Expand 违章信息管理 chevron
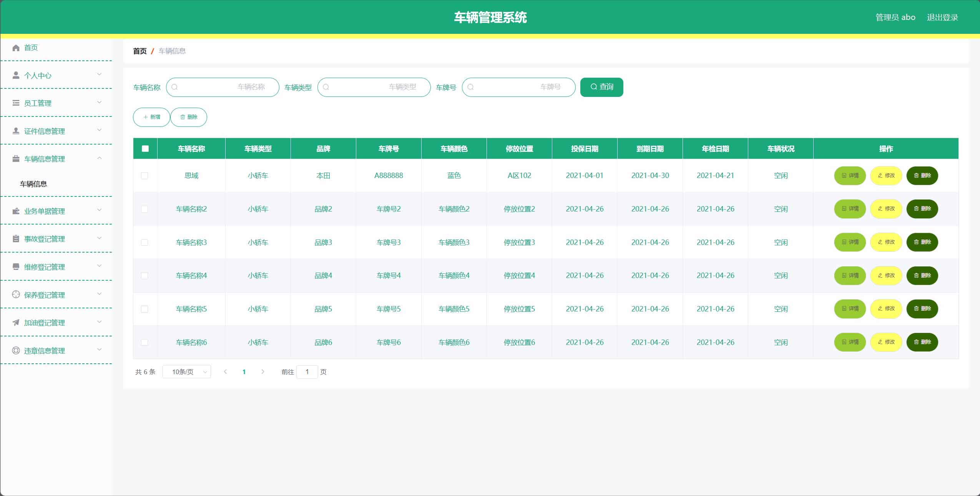 [99, 350]
